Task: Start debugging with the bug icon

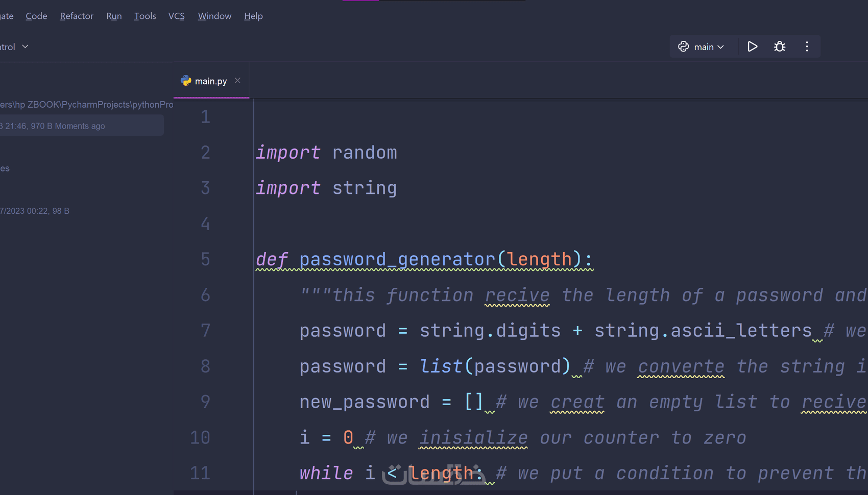Action: click(779, 47)
